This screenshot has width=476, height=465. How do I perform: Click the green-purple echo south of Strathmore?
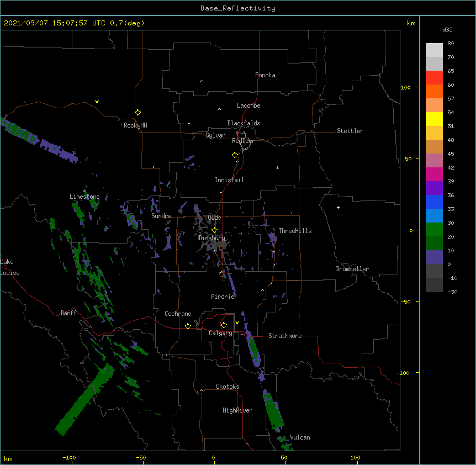253,347
